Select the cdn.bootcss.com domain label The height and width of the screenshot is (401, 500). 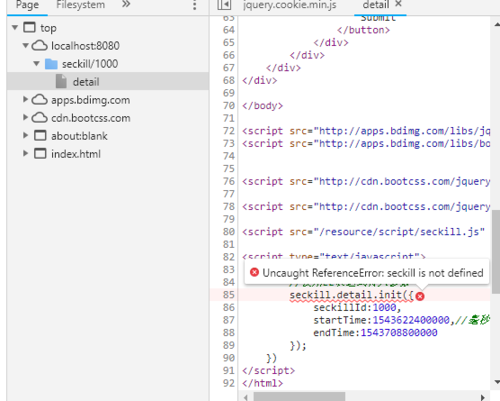pos(91,118)
